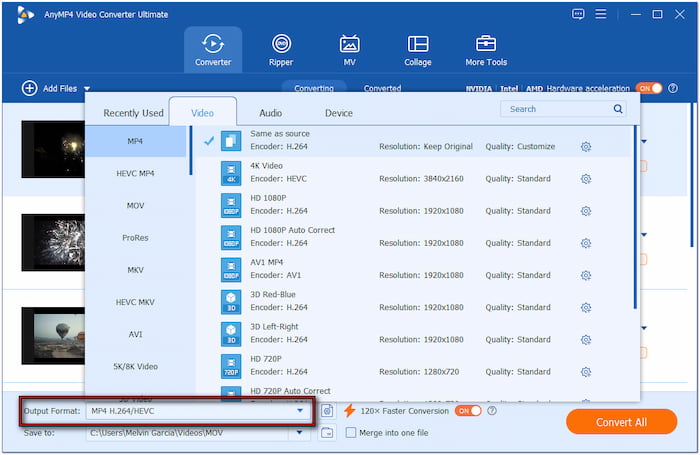This screenshot has width=700, height=455.
Task: Click the preset list vertical scrollbar
Action: (635, 217)
